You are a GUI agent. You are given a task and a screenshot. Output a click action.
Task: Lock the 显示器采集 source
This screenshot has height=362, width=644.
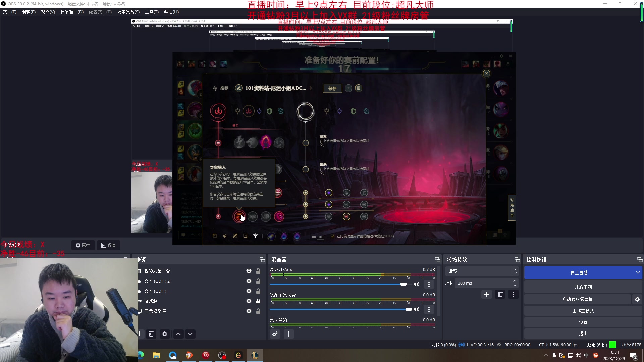coord(258,311)
